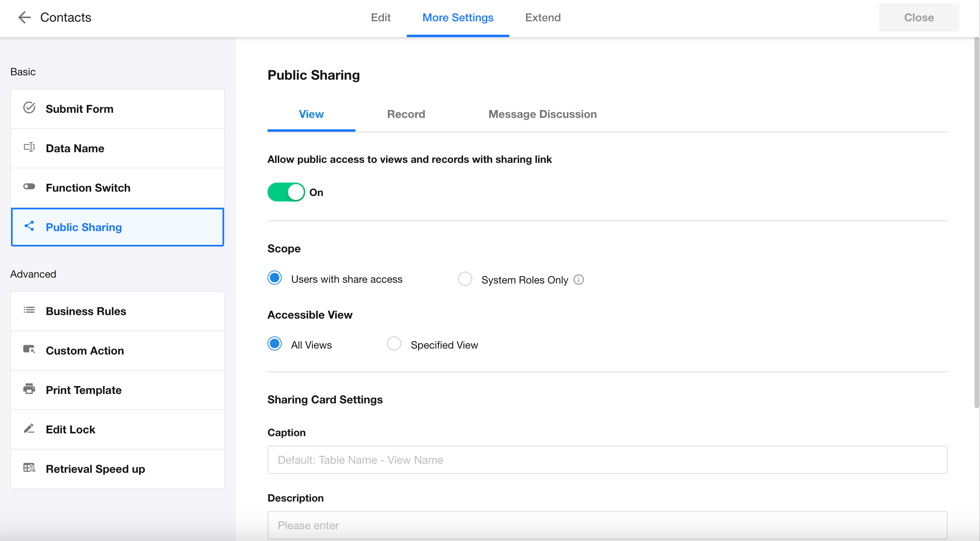The width and height of the screenshot is (980, 541).
Task: Turn off the public access toggle
Action: pyautogui.click(x=286, y=192)
